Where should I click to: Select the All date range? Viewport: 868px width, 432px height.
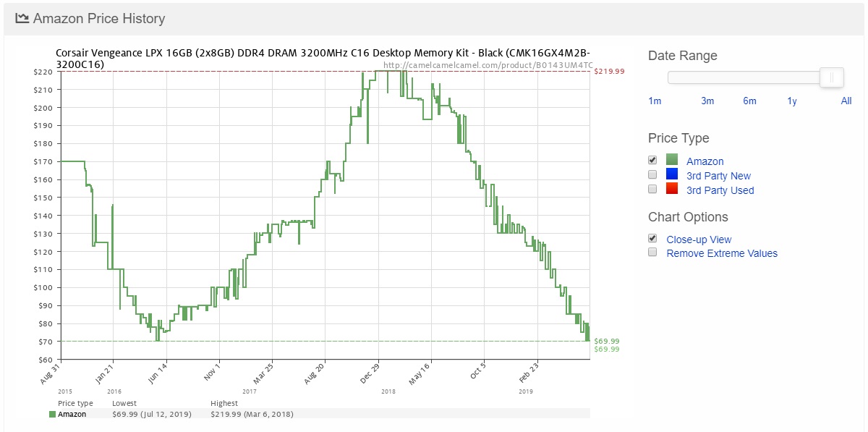pyautogui.click(x=846, y=101)
